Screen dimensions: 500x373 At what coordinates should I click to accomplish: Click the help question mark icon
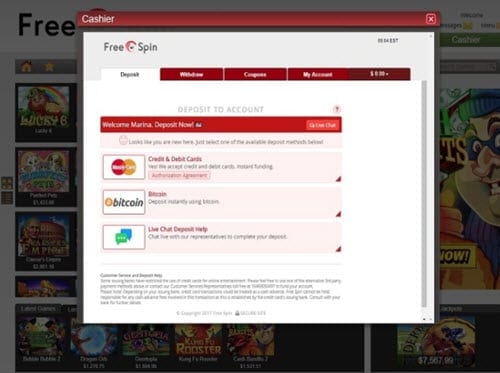coord(337,109)
